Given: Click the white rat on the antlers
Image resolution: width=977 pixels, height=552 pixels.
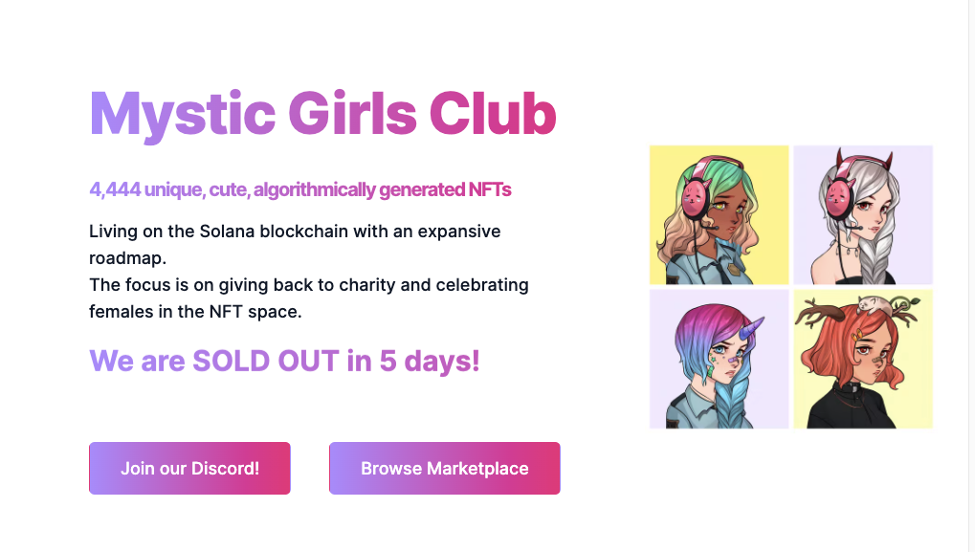Looking at the screenshot, I should click(873, 304).
